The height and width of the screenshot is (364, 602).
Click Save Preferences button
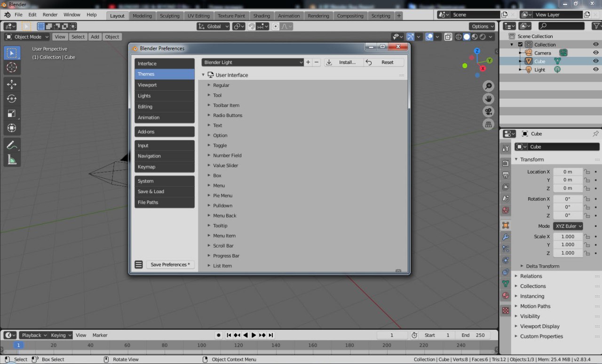pyautogui.click(x=170, y=264)
